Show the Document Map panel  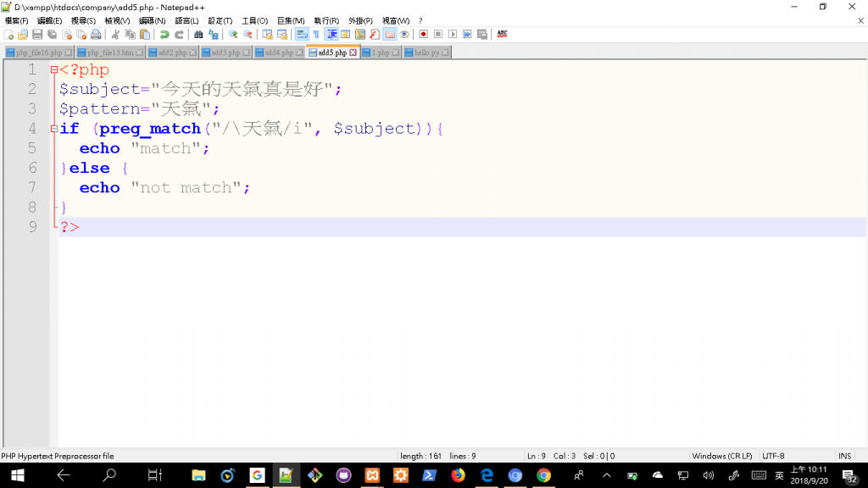[360, 34]
